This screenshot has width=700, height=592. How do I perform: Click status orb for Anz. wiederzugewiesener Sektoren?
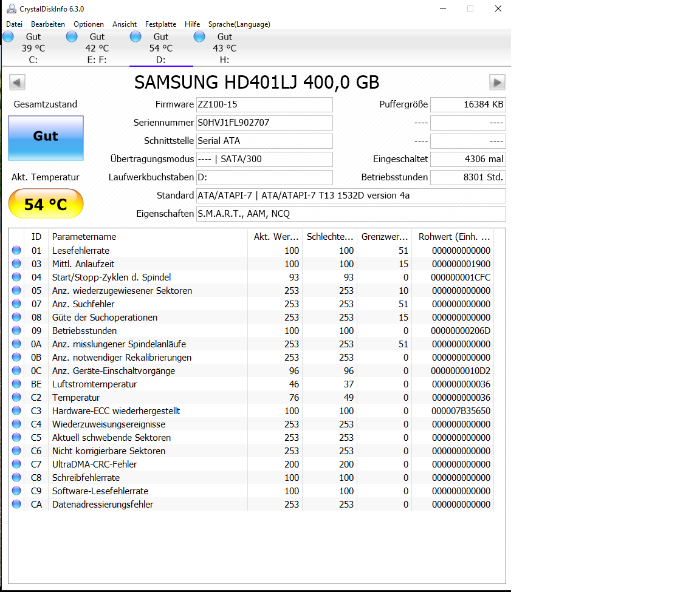click(x=16, y=290)
